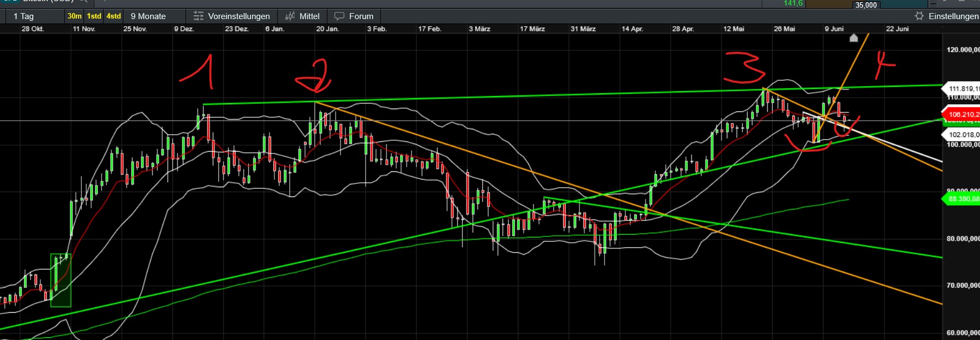Click the 17 Feb. date label
The image size is (980, 340).
[x=429, y=29]
